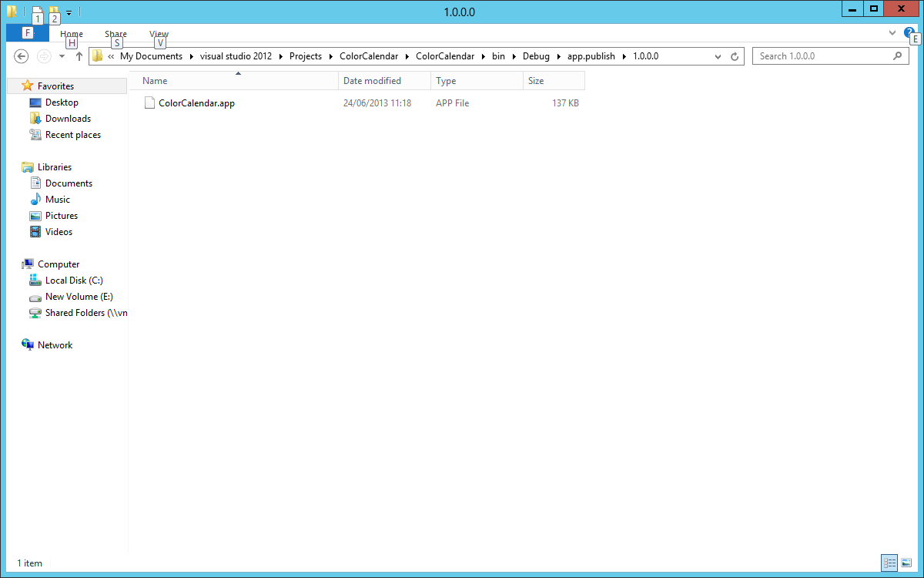Click the app.publish breadcrumb segment
The width and height of the screenshot is (924, 578).
(591, 56)
